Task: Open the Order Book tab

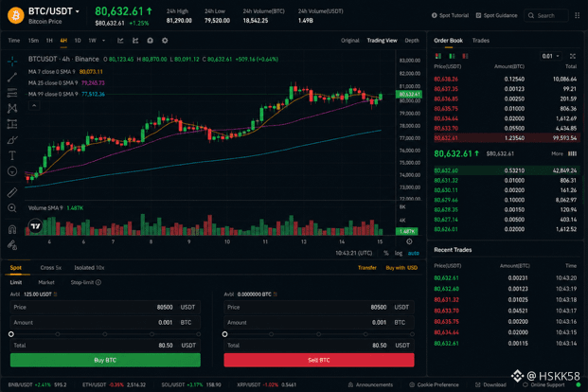Action: [x=448, y=41]
